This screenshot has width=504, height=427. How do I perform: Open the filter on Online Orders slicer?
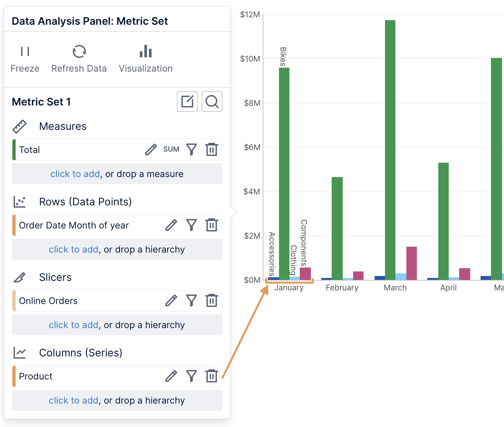tap(192, 300)
